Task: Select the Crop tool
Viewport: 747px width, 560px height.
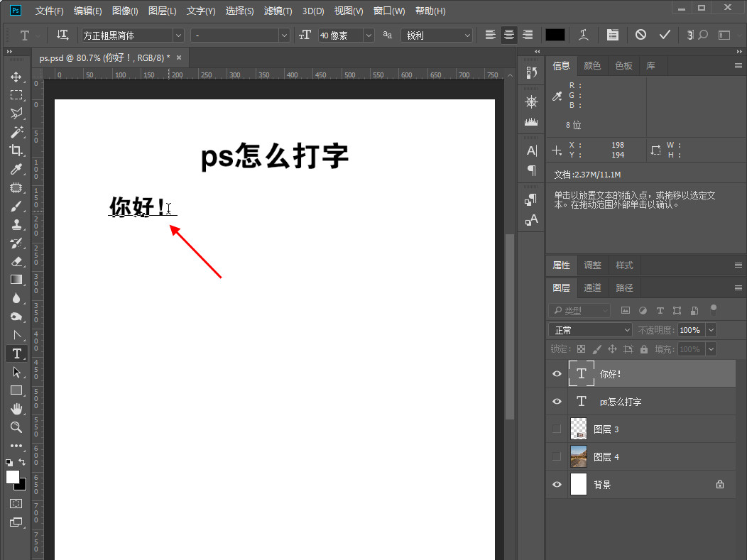Action: [x=16, y=150]
